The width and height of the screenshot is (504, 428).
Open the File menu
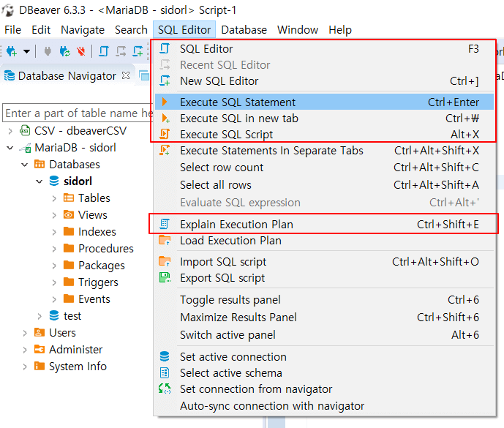point(13,29)
